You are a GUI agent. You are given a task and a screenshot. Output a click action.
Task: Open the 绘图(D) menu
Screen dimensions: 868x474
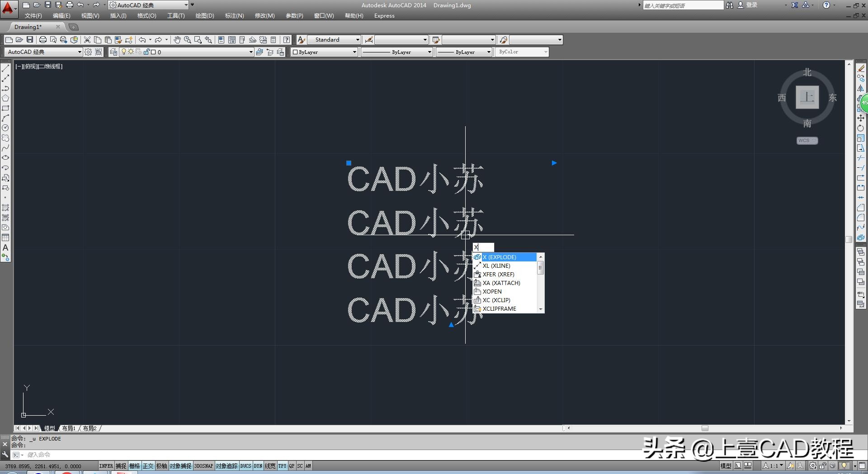[x=204, y=16]
